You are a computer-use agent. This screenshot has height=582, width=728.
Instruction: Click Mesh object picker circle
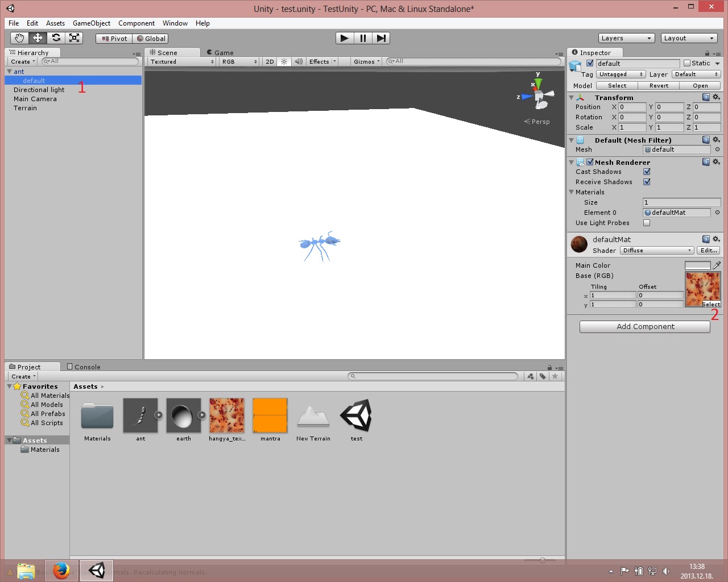pyautogui.click(x=717, y=149)
